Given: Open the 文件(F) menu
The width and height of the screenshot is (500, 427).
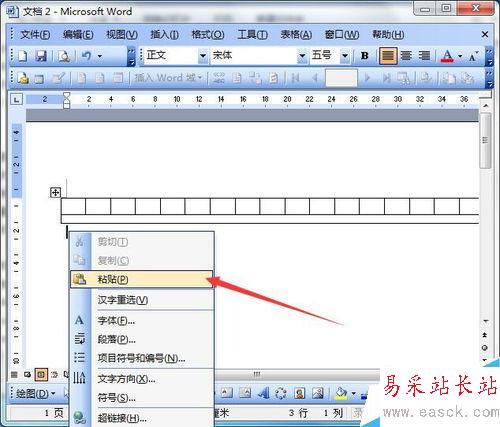Looking at the screenshot, I should pos(35,34).
